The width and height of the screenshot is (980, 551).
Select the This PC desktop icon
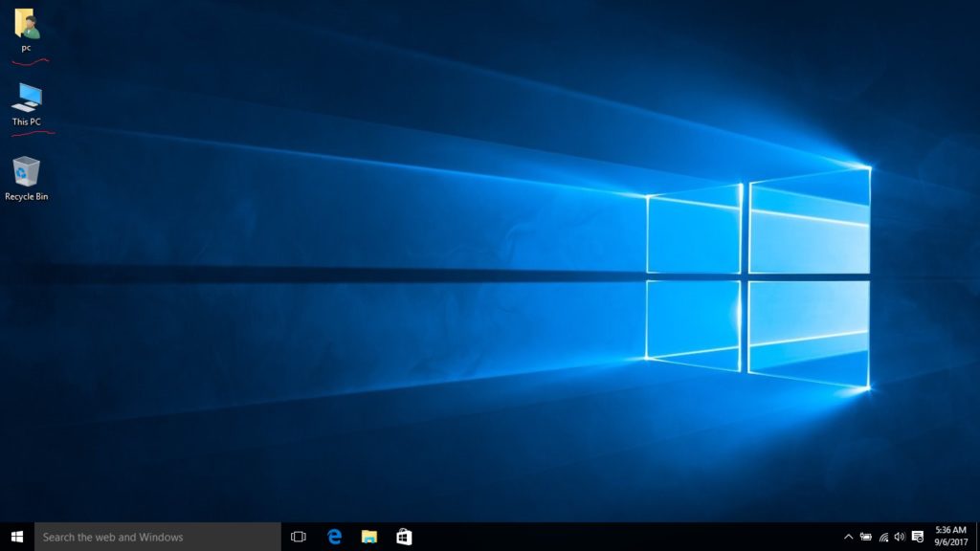(x=26, y=104)
